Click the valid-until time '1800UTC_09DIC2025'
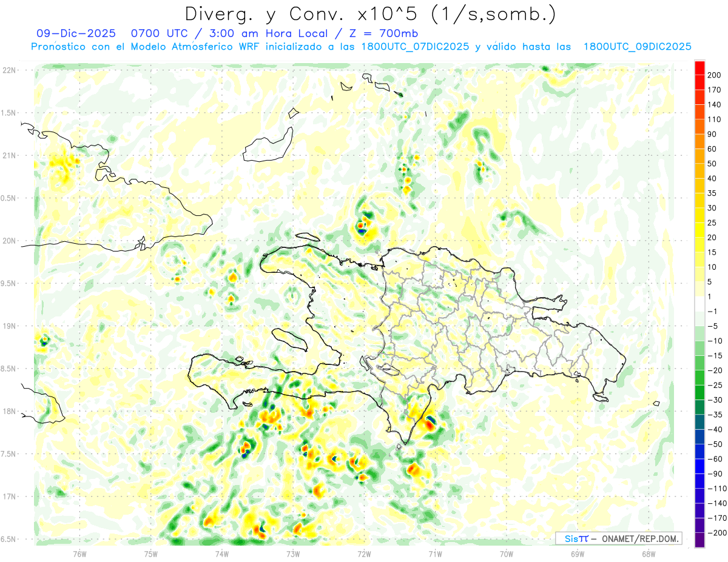The width and height of the screenshot is (728, 562). point(637,47)
